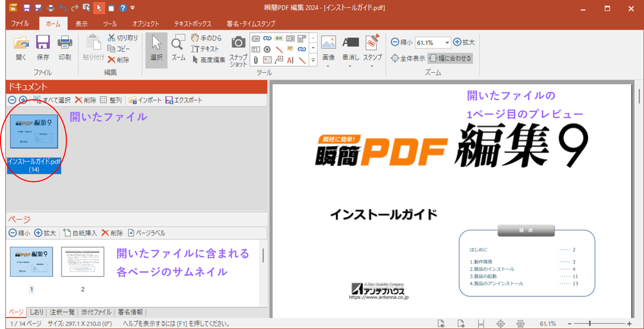Pick the radio button form tool in the gallery

(267, 49)
